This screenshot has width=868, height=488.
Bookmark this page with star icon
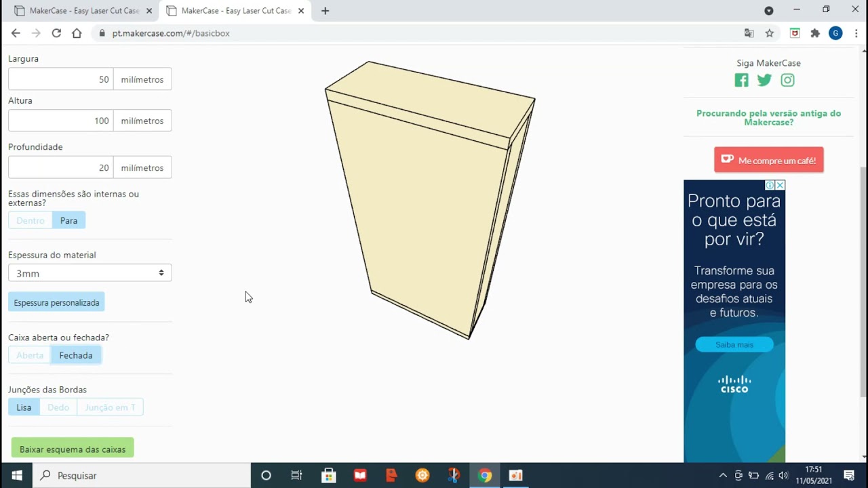[x=770, y=33]
